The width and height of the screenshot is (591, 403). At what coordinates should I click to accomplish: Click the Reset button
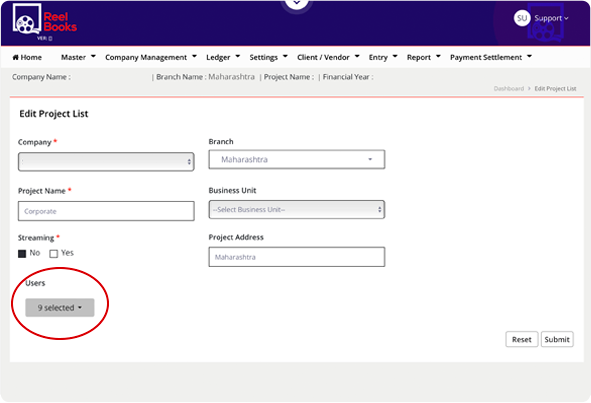pos(522,339)
